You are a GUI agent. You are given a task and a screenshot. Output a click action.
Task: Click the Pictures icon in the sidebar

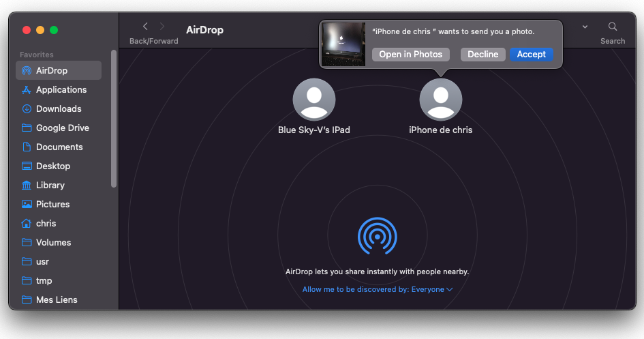click(27, 204)
